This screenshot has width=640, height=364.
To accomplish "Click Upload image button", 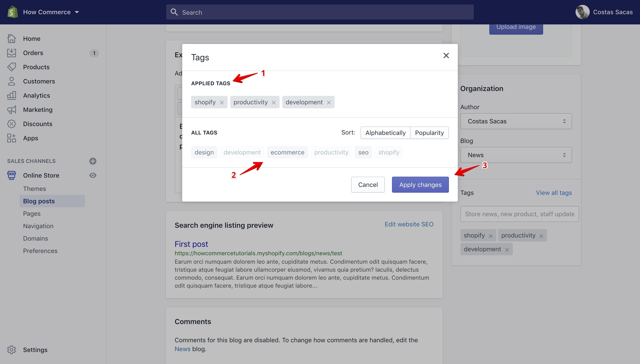I will 516,28.
